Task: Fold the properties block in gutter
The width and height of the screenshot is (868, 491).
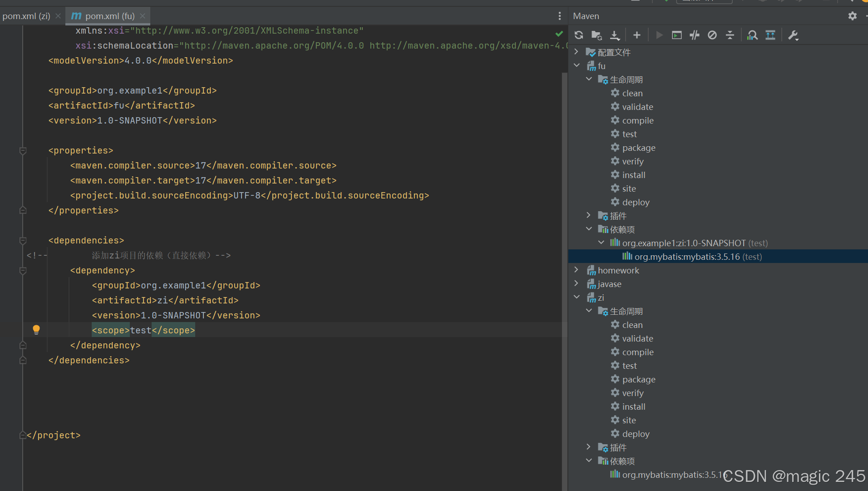Action: (x=23, y=150)
